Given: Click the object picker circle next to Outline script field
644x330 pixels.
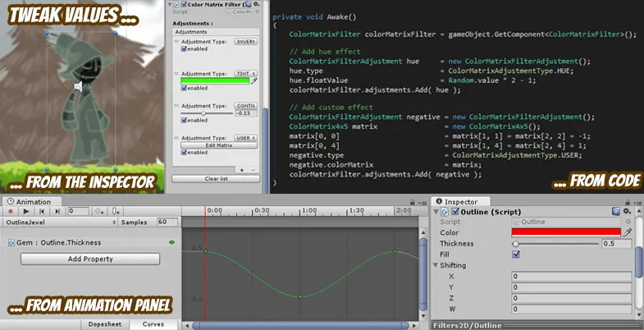Looking at the screenshot, I should pyautogui.click(x=628, y=222).
